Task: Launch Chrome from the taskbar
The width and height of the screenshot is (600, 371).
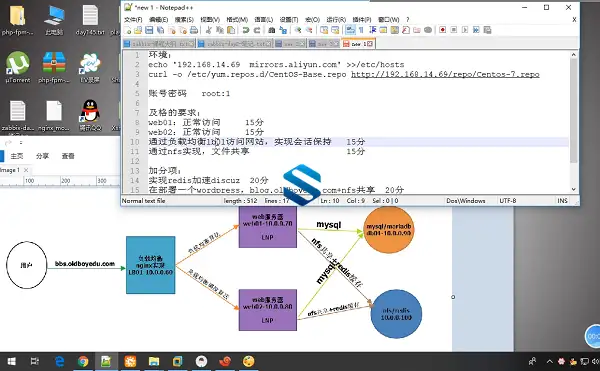Action: click(x=83, y=361)
